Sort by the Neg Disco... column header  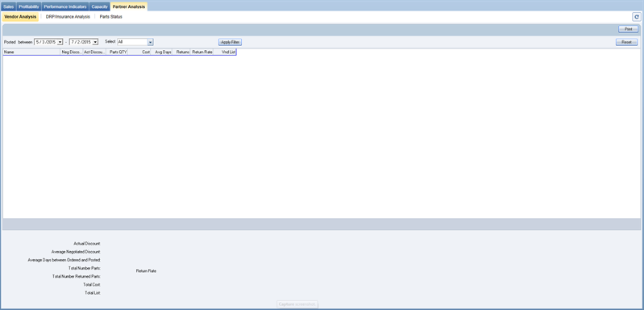point(72,52)
